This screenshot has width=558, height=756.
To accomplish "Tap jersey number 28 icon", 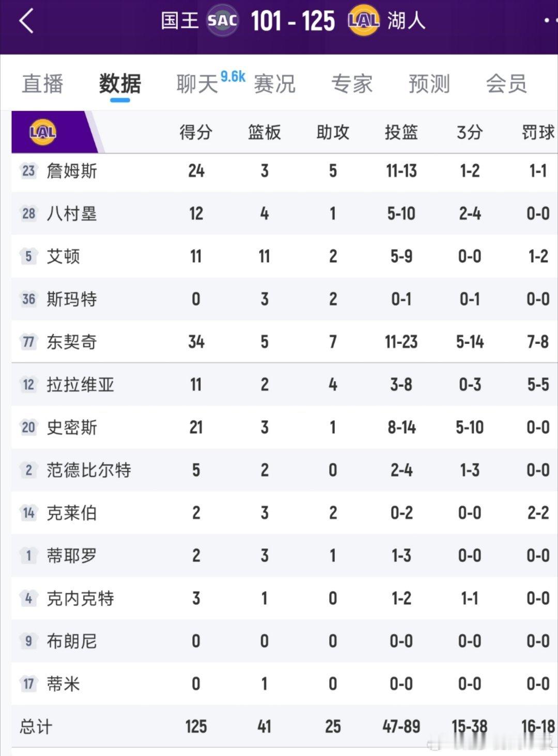I will pyautogui.click(x=28, y=214).
